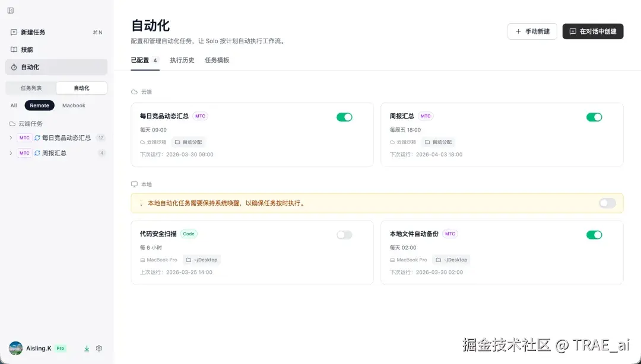Open 技能 in sidebar
Image resolution: width=641 pixels, height=364 pixels.
point(56,49)
